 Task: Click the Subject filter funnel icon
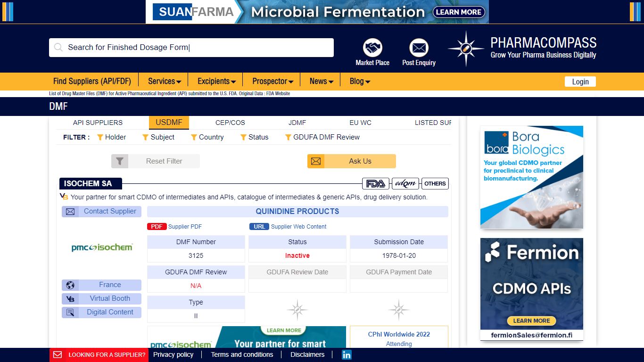click(x=145, y=137)
